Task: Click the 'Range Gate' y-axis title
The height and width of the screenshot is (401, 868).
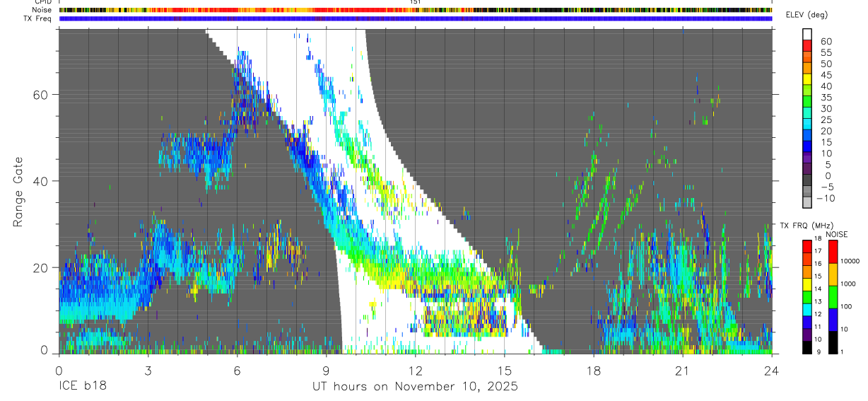Action: pos(20,192)
